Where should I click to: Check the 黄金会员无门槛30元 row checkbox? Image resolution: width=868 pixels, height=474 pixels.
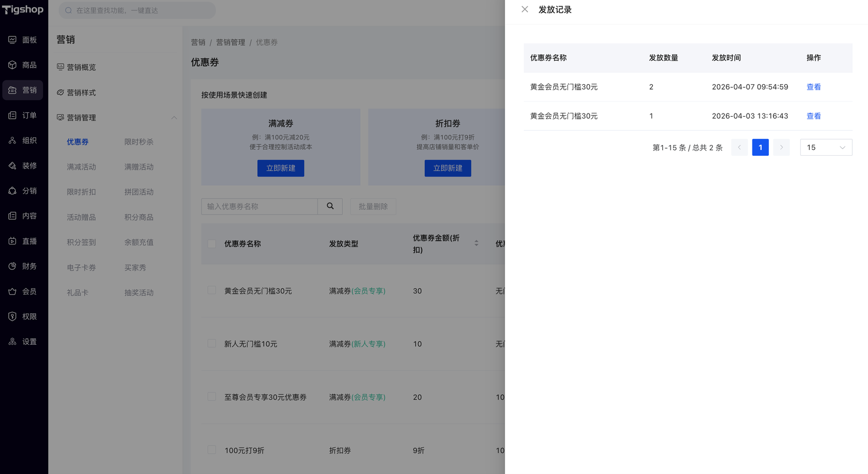point(212,290)
